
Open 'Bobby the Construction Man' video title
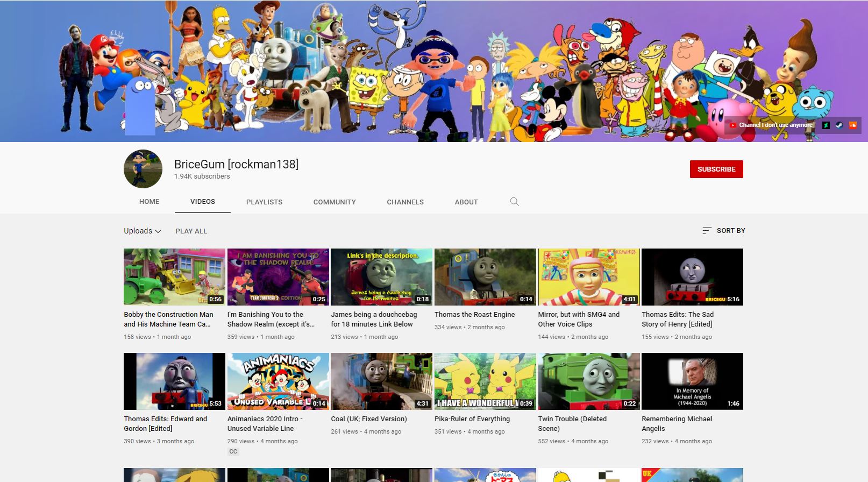pyautogui.click(x=168, y=320)
